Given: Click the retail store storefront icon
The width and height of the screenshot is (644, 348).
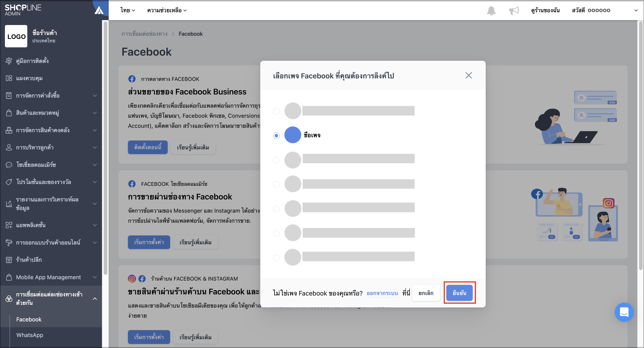Looking at the screenshot, I should [9, 260].
